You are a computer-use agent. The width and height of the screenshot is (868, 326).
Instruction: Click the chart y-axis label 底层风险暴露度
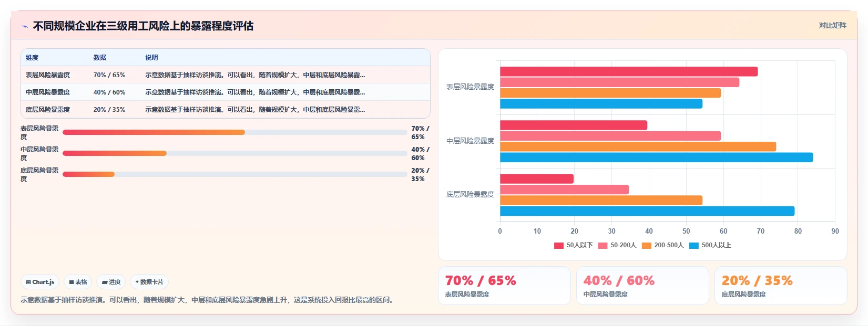[470, 195]
